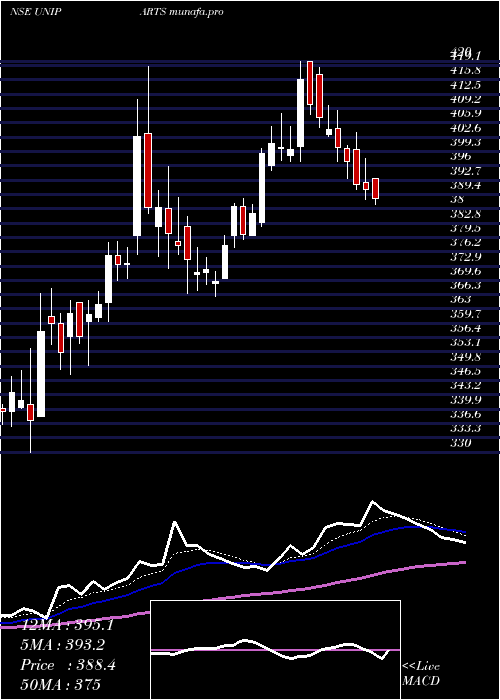Click the 405.9 price level label

click(464, 113)
